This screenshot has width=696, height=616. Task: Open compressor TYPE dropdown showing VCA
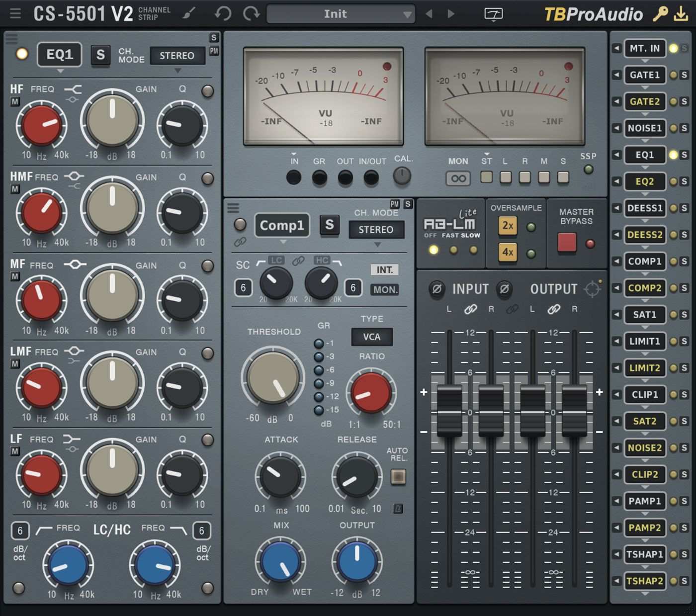click(x=371, y=337)
